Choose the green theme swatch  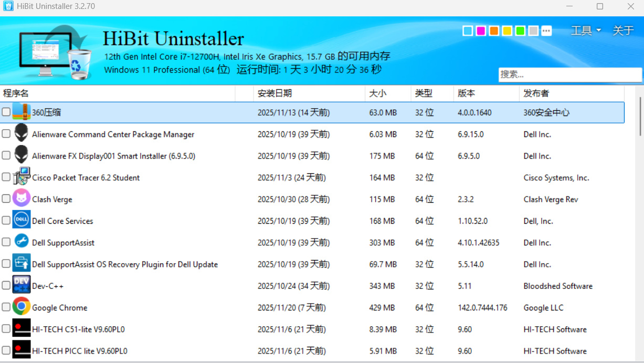(520, 30)
